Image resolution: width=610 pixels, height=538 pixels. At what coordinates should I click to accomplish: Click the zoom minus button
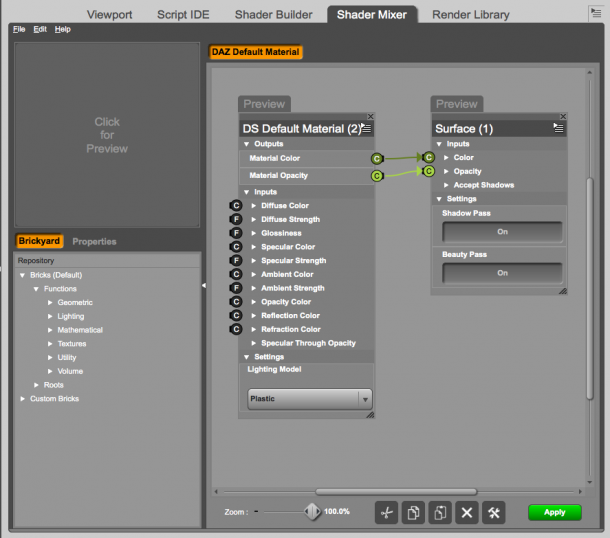tap(256, 512)
